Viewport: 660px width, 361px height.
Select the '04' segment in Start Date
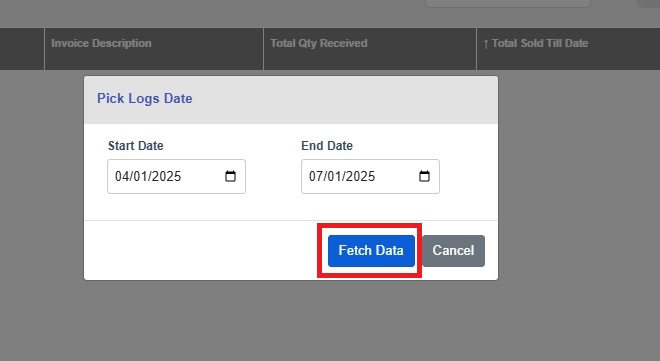122,176
